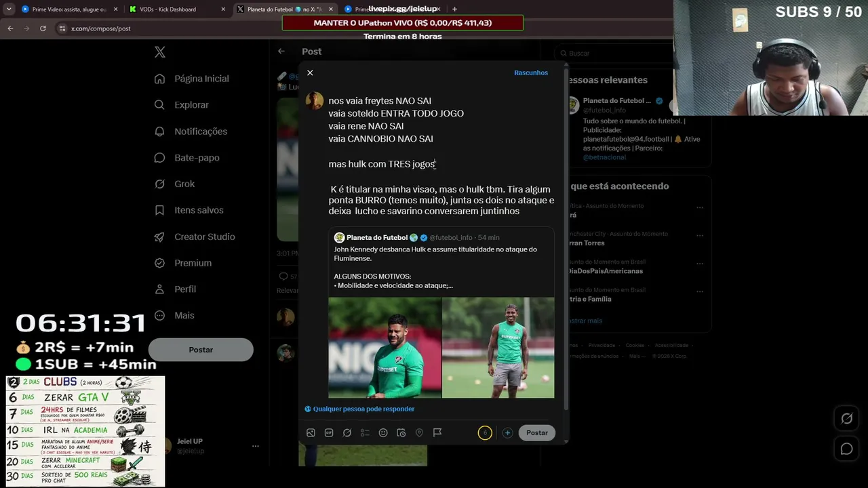The height and width of the screenshot is (488, 868).
Task: Click the Hulk photo in quoted post
Action: click(385, 348)
